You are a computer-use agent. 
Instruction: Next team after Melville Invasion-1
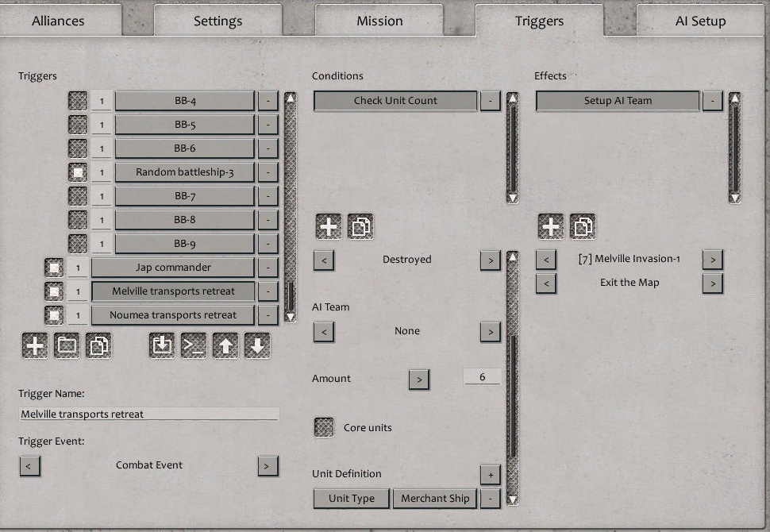pos(713,260)
